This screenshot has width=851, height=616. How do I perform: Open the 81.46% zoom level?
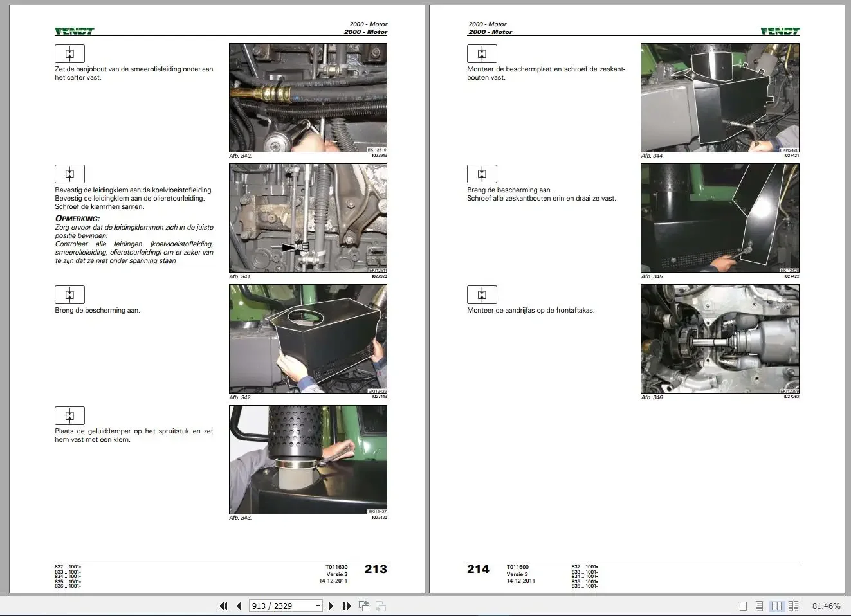click(x=826, y=606)
